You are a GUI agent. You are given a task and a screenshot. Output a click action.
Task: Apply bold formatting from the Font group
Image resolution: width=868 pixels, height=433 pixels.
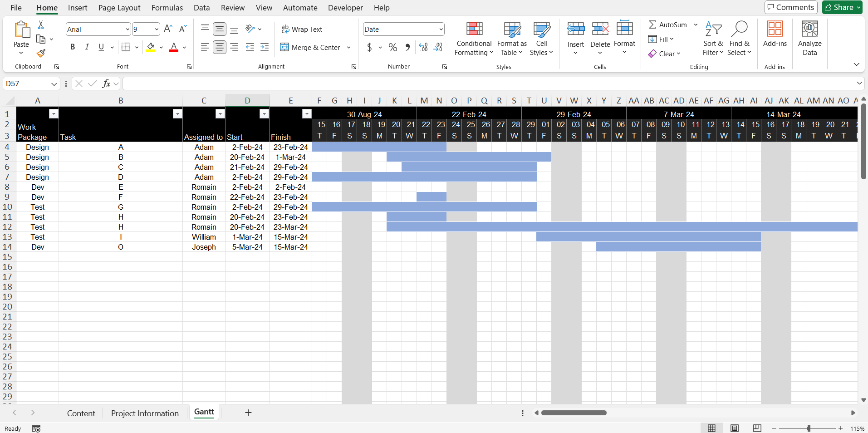pyautogui.click(x=72, y=47)
